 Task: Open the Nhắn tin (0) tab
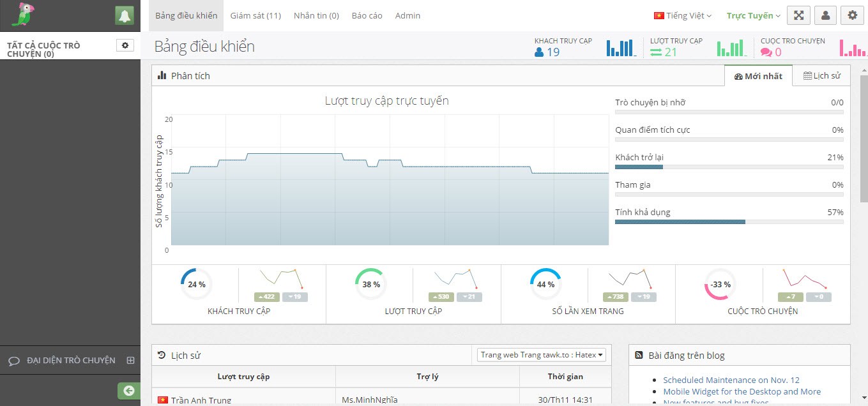click(x=316, y=15)
